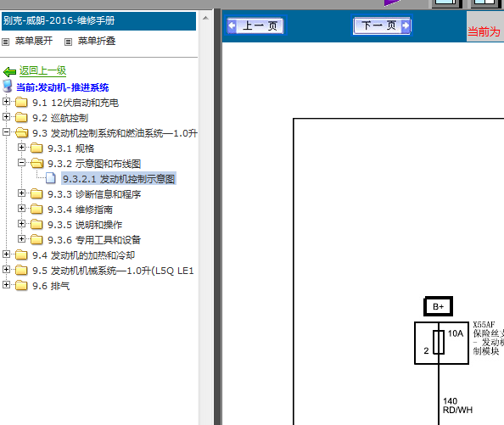The image size is (504, 425).
Task: Click the 当前:发动机-推进系统 heading
Action: (63, 87)
